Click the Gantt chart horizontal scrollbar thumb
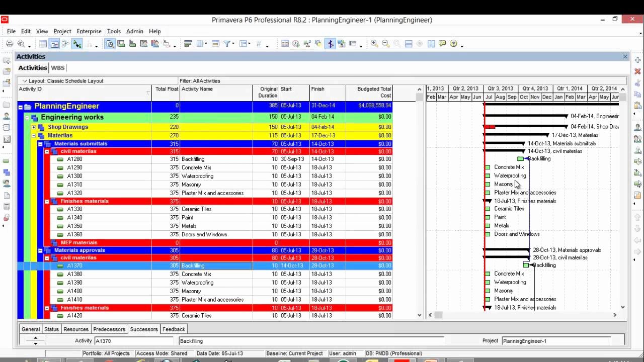Screen dimensions: 644x362 439,315
